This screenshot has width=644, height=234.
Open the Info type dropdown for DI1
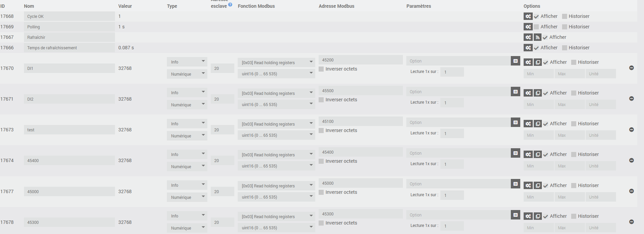click(187, 62)
